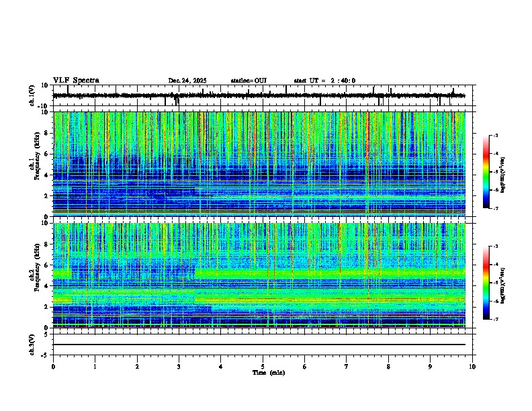Screen dimensions: 532x411
Task: Click time axis tick label "1"
Action: (x=95, y=367)
